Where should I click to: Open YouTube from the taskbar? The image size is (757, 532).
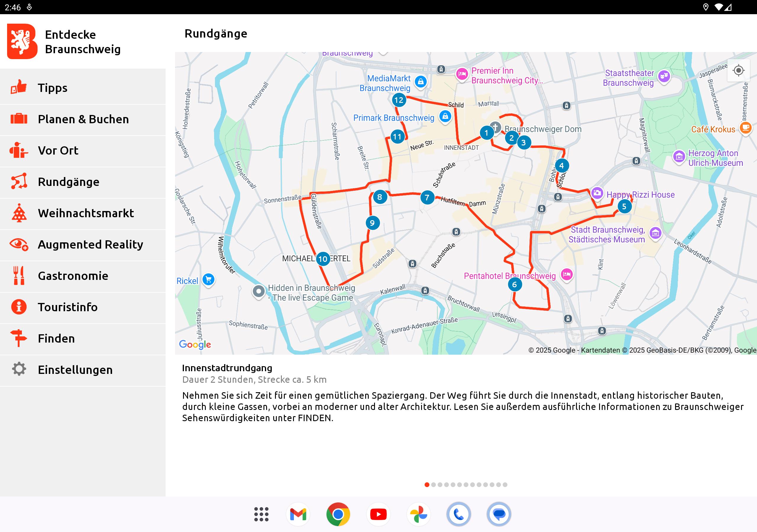coord(378,514)
